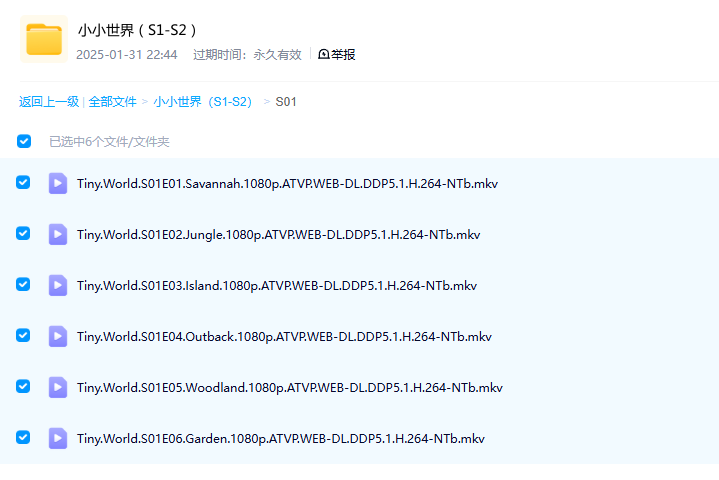Toggle the S01E06 Garden file checkbox
The width and height of the screenshot is (719, 480).
pos(24,437)
